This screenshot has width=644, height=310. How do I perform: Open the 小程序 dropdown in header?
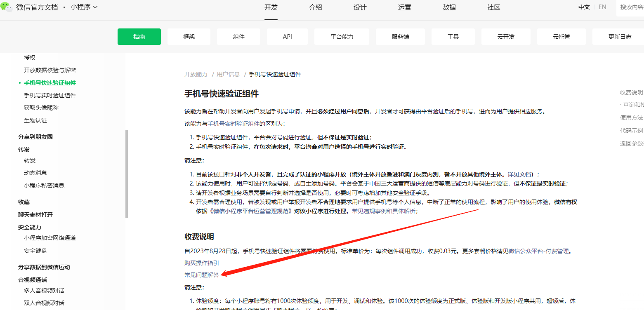[84, 7]
